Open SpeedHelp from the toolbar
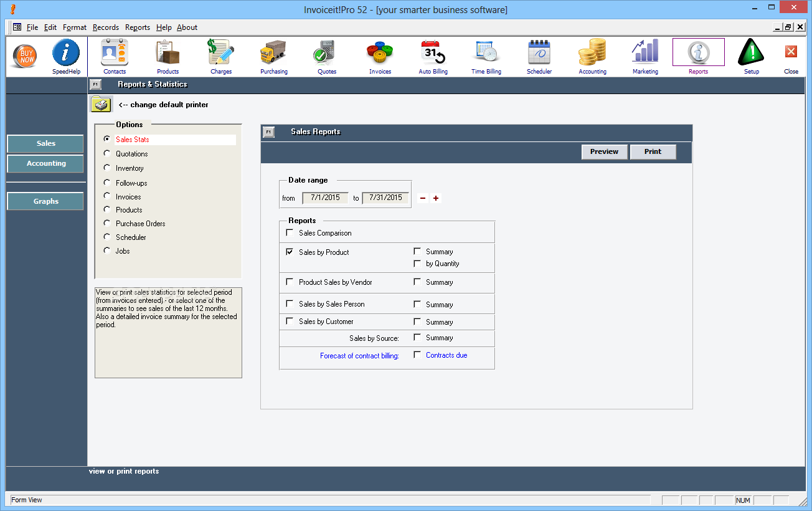This screenshot has height=511, width=812. 66,57
